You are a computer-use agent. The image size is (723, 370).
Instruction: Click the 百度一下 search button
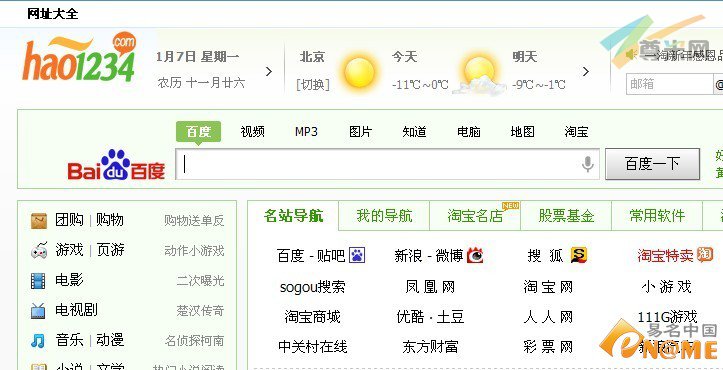point(652,164)
